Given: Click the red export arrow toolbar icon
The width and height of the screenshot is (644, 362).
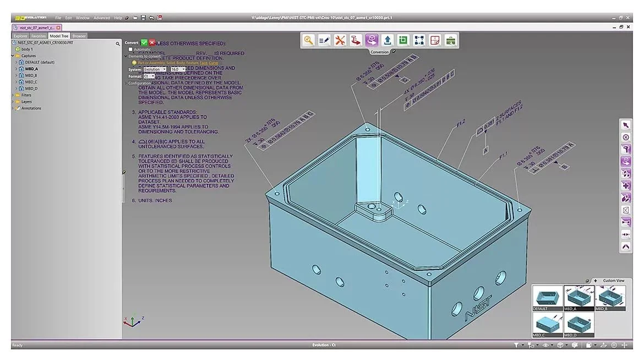Looking at the screenshot, I should (x=356, y=40).
